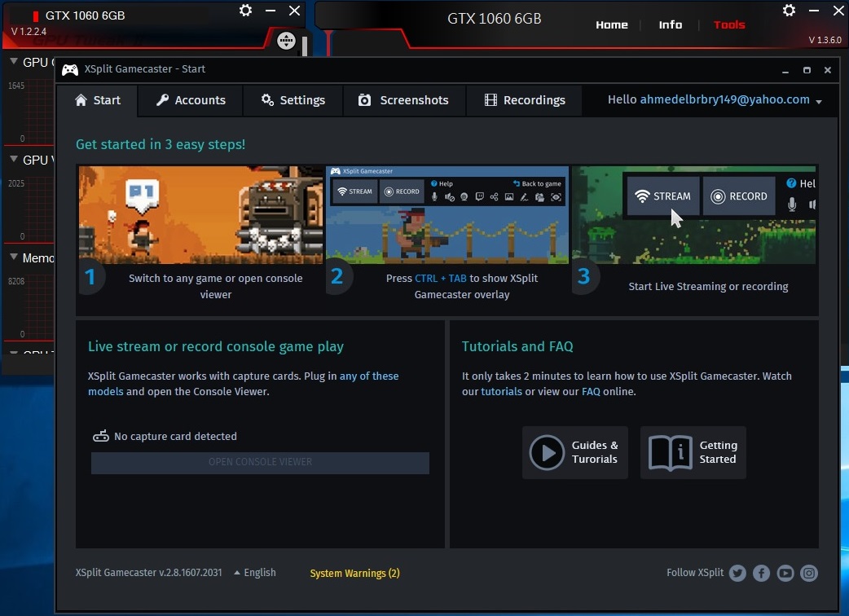Open settings gear in right GTX 1060 window

(789, 11)
